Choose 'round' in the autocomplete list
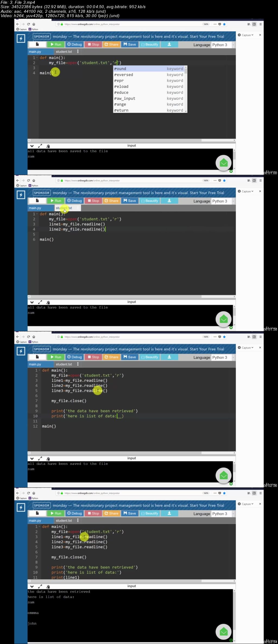The width and height of the screenshot is (278, 644). tap(149, 69)
